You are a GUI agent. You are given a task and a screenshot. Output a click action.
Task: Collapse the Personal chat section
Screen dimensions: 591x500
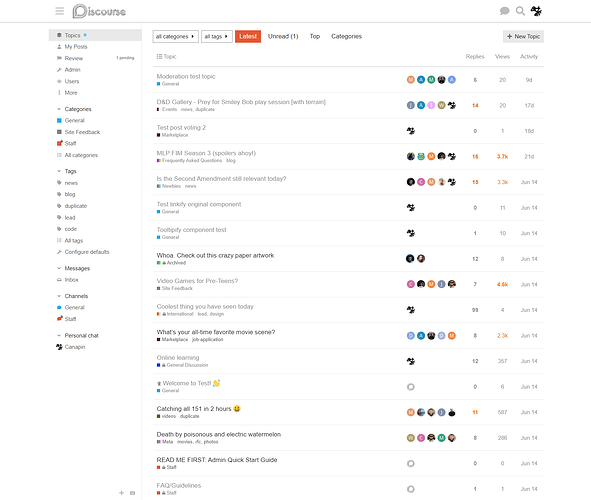point(81,335)
